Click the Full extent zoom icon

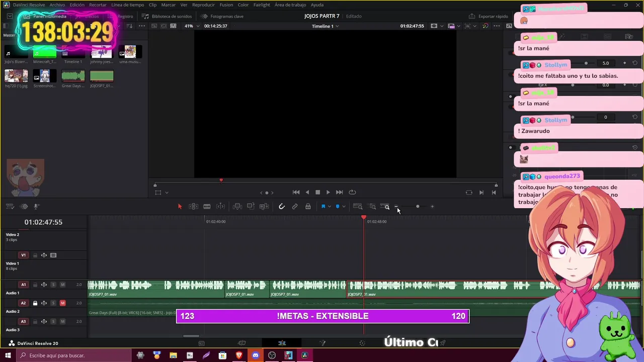click(358, 207)
